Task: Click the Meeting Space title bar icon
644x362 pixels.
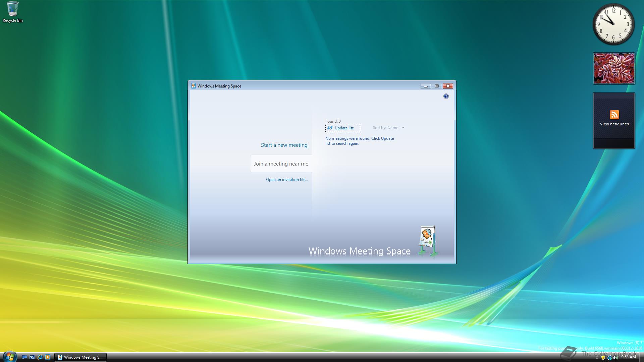Action: tap(194, 86)
